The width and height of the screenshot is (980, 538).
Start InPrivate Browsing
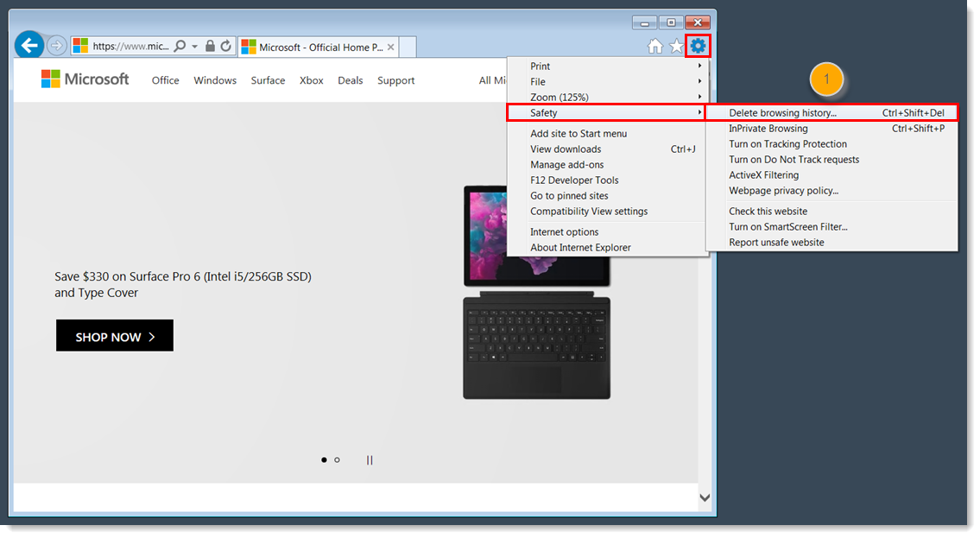831,129
